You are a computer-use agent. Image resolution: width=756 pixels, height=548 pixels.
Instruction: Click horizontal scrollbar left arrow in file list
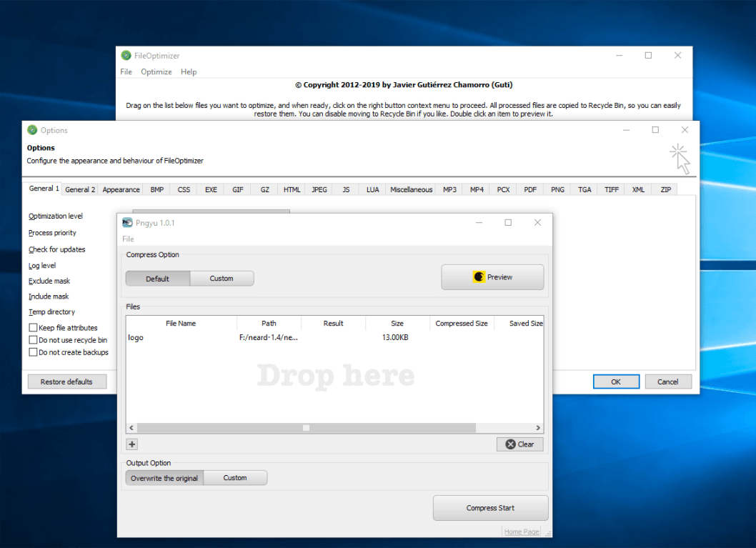[x=131, y=428]
